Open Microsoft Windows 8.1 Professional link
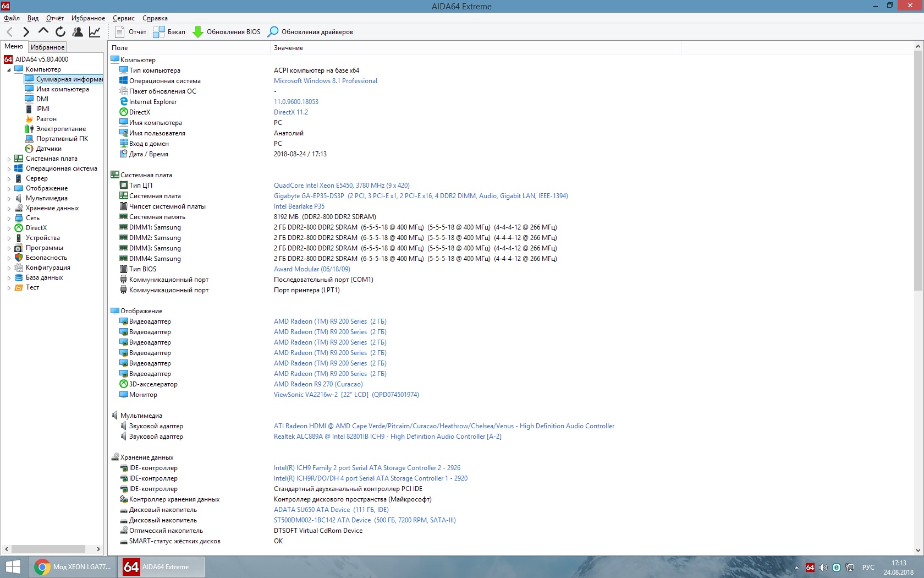Image resolution: width=924 pixels, height=578 pixels. pos(326,81)
